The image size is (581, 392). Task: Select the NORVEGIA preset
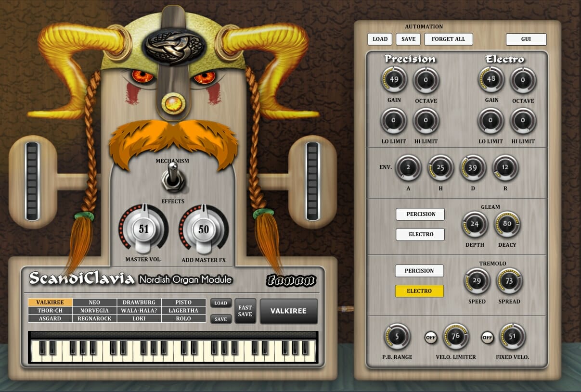tap(94, 311)
